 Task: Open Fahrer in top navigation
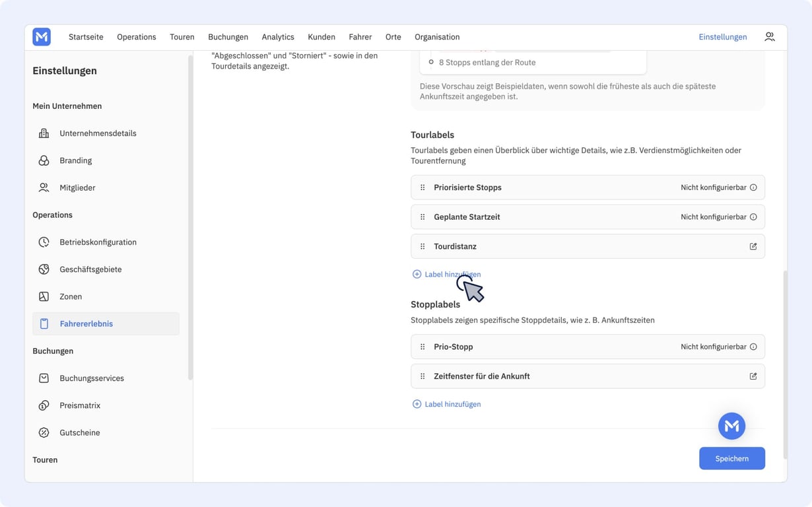(360, 37)
